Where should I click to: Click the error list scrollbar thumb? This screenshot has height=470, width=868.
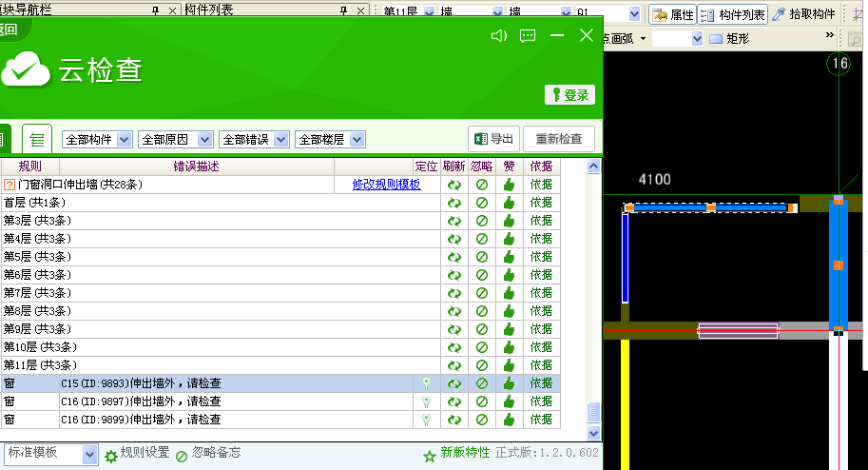point(593,412)
